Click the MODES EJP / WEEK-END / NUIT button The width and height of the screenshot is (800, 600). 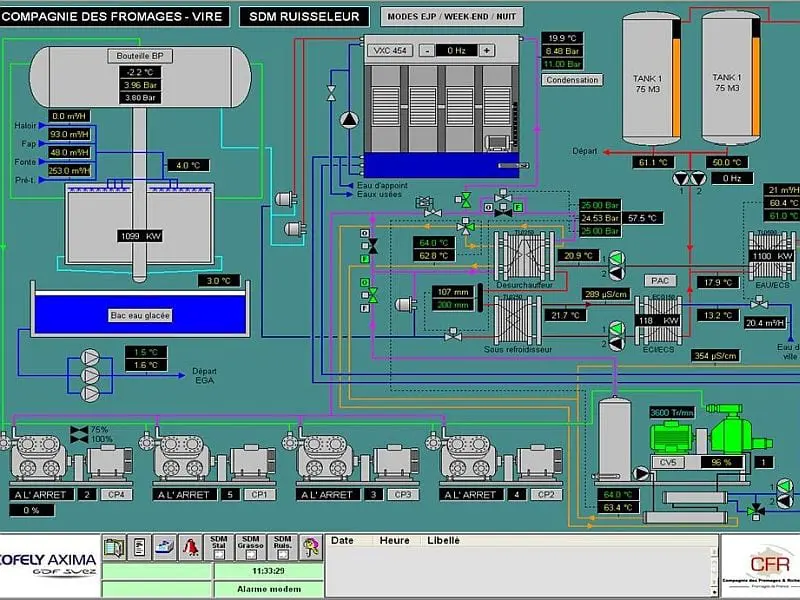[x=451, y=17]
